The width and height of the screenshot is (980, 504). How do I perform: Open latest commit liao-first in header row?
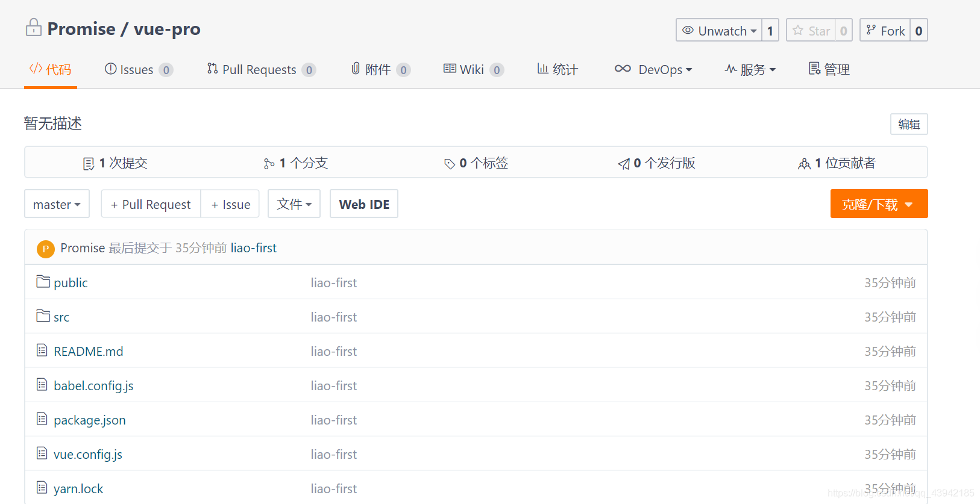(254, 247)
